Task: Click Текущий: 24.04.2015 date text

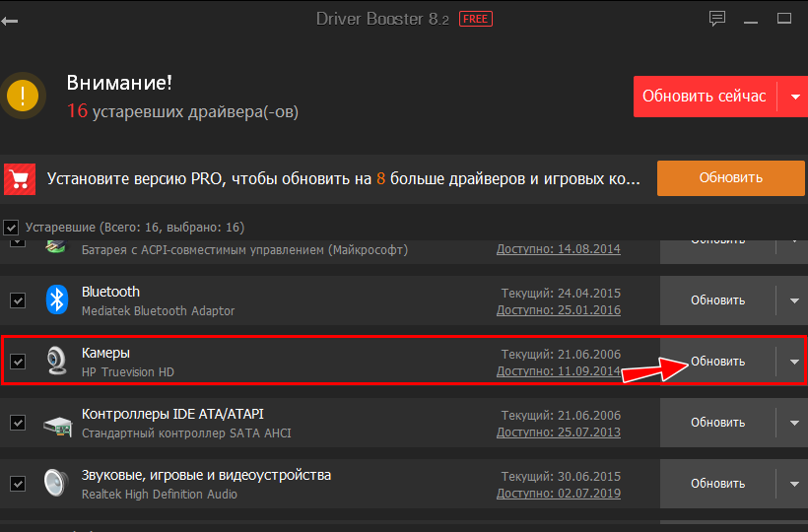Action: point(561,293)
